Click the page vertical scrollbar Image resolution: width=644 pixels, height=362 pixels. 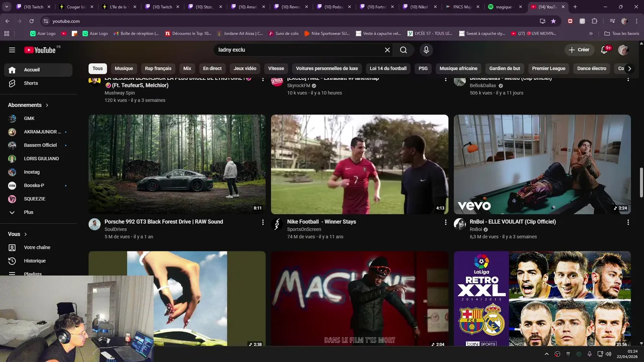click(x=641, y=182)
